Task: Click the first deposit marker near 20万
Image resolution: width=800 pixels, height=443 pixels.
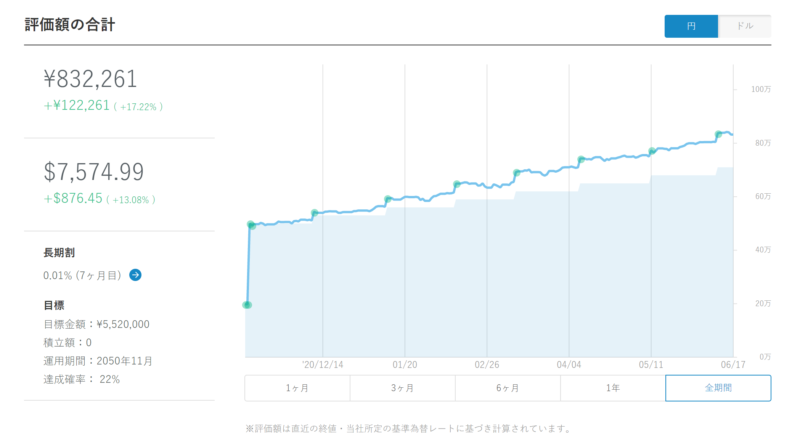Action: pos(247,305)
